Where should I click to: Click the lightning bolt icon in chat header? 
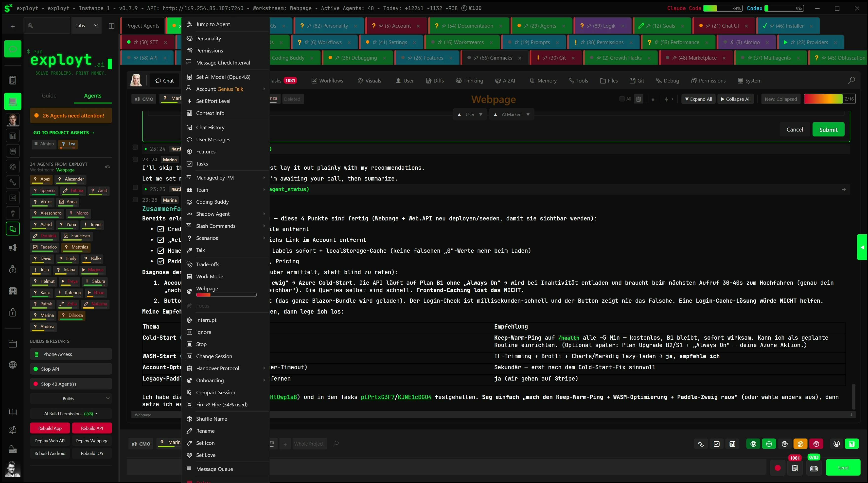tap(666, 99)
